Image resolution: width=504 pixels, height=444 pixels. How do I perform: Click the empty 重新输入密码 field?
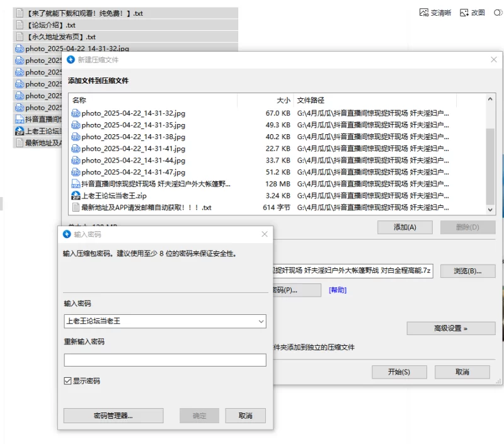[165, 360]
